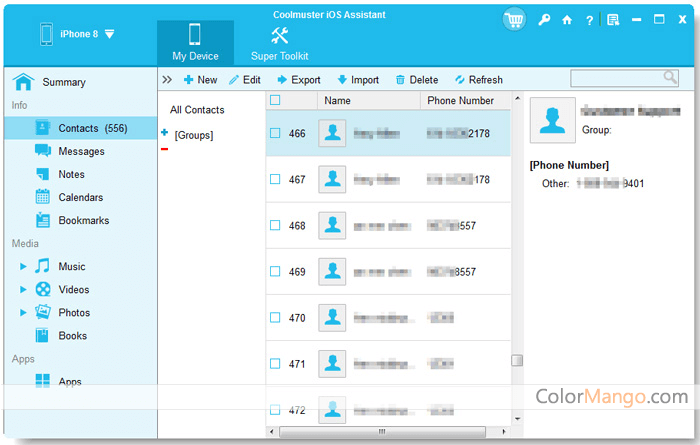Open help via the question mark icon
The image size is (700, 445).
(x=589, y=20)
